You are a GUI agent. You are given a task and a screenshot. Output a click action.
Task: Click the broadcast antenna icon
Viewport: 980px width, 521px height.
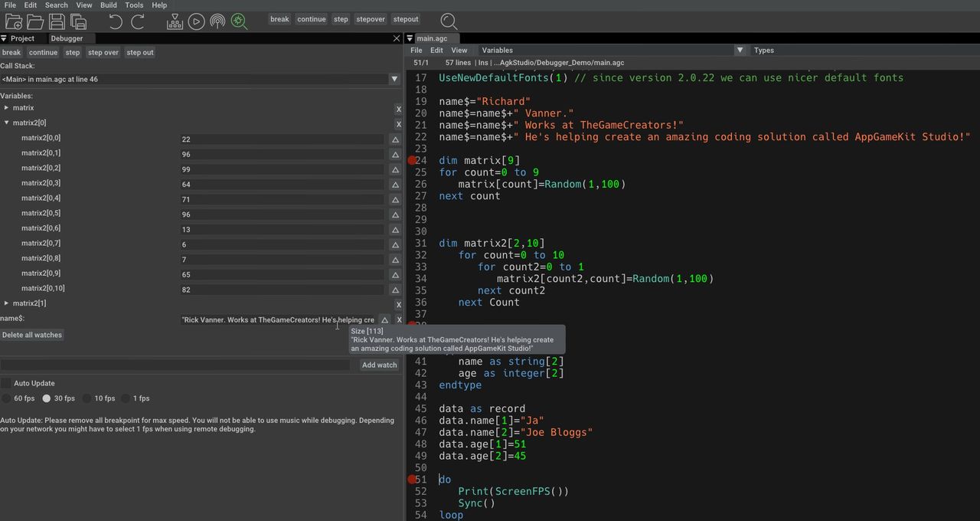tap(217, 21)
